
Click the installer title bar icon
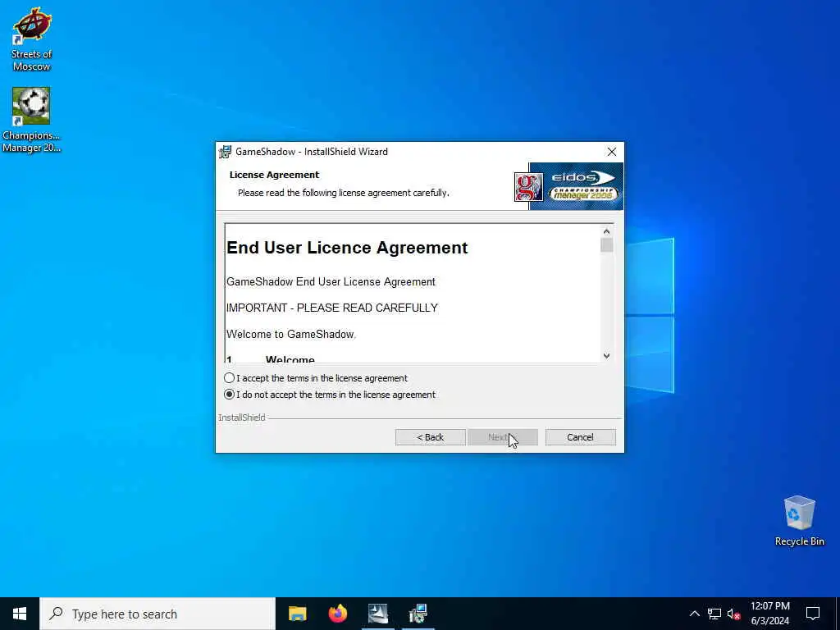tap(225, 152)
